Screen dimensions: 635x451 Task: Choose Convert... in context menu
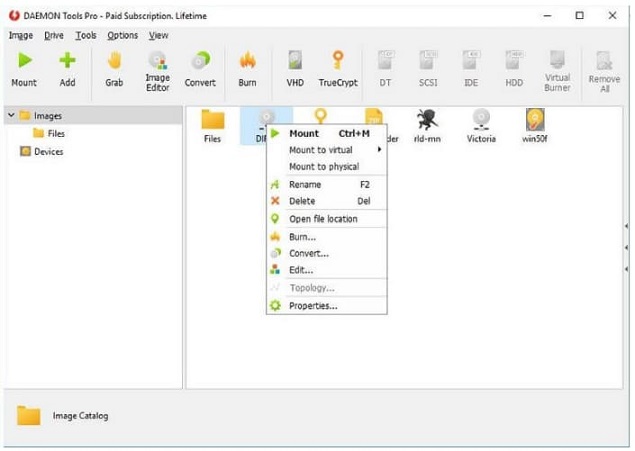[x=326, y=253]
